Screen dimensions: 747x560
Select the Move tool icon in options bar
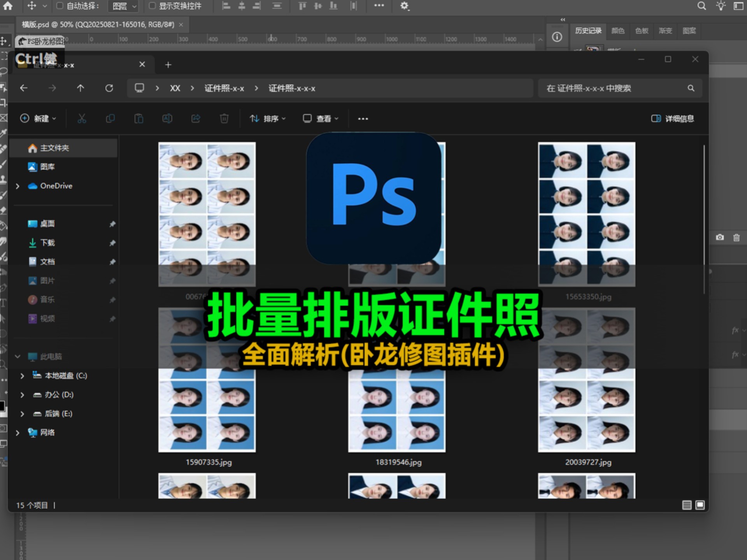click(32, 6)
